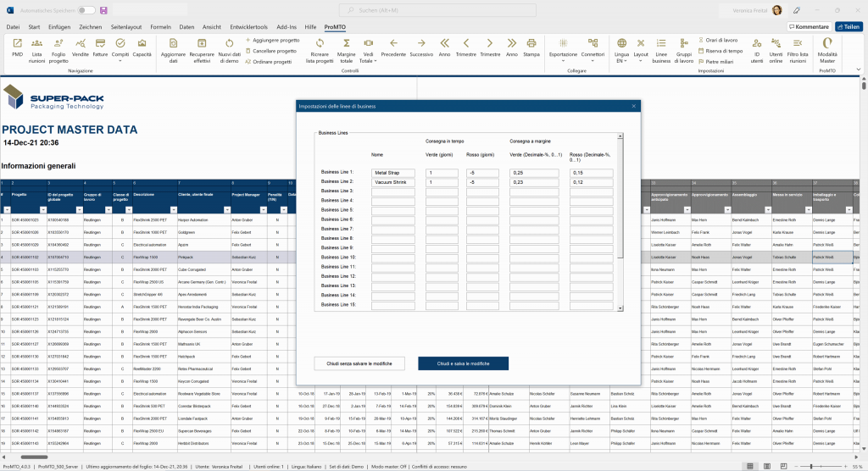Switch to the Formeln ribbon tab
Viewport: 868px width, 471px height.
[x=160, y=26]
